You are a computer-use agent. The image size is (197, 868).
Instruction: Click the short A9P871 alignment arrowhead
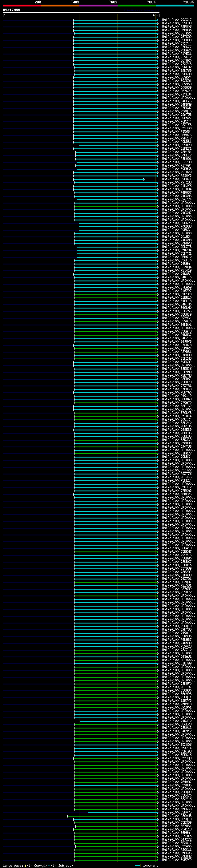(x=144, y=179)
